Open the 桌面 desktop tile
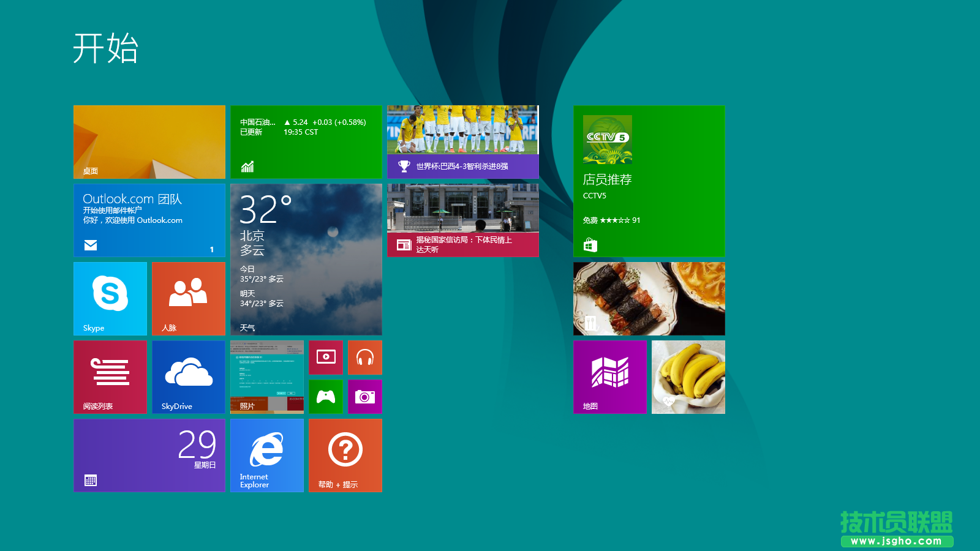This screenshot has height=551, width=980. pyautogui.click(x=149, y=142)
